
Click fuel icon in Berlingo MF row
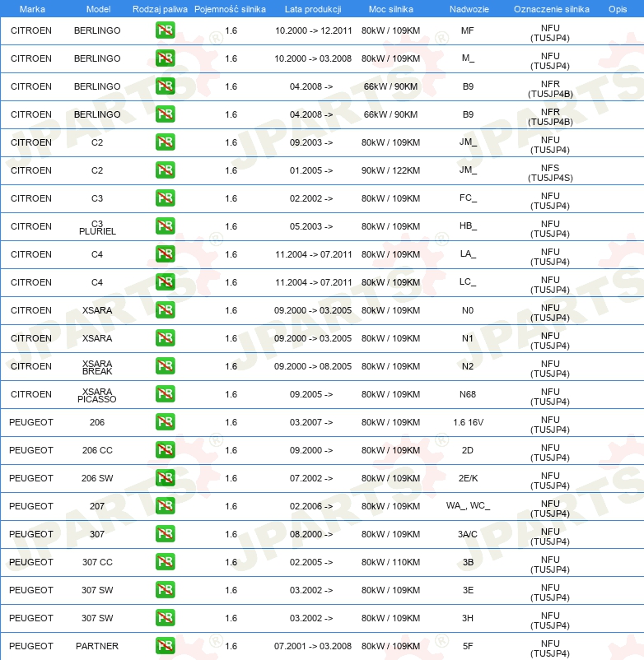[x=165, y=30]
